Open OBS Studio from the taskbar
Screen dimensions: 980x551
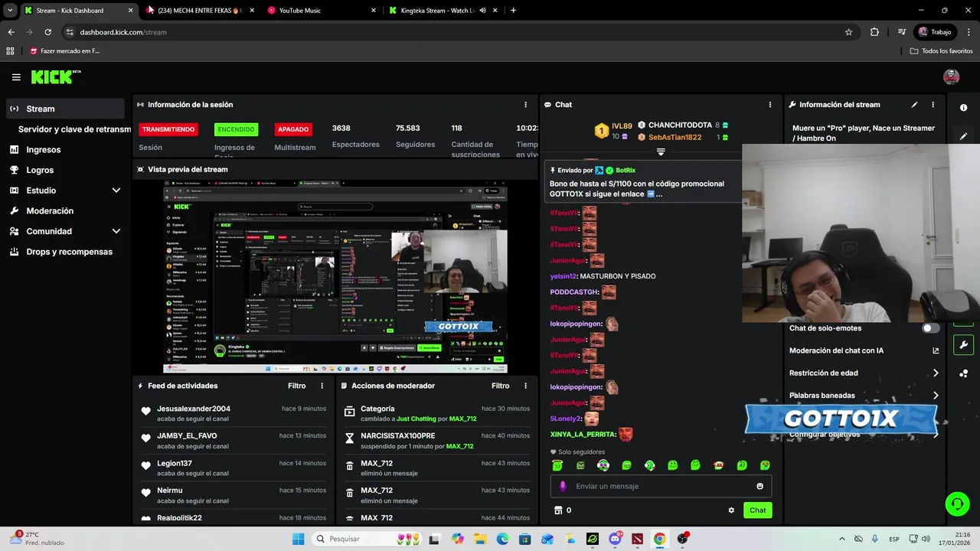coord(681,539)
